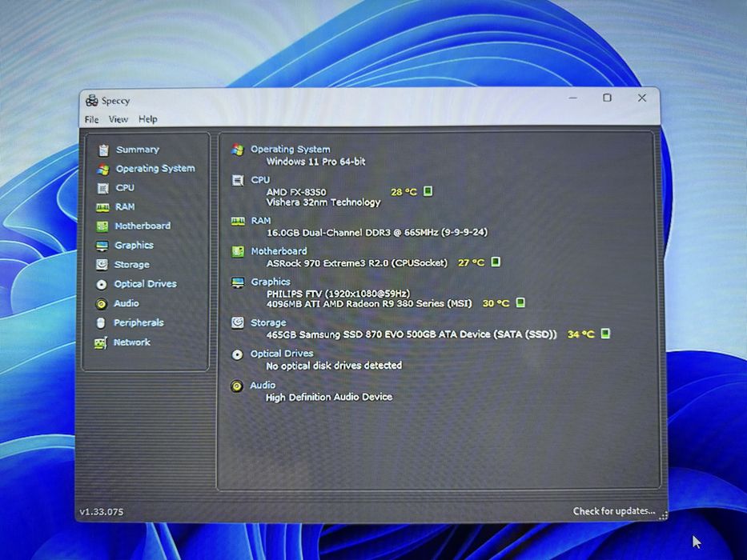Click the Motherboard heading link in summary

pos(279,251)
